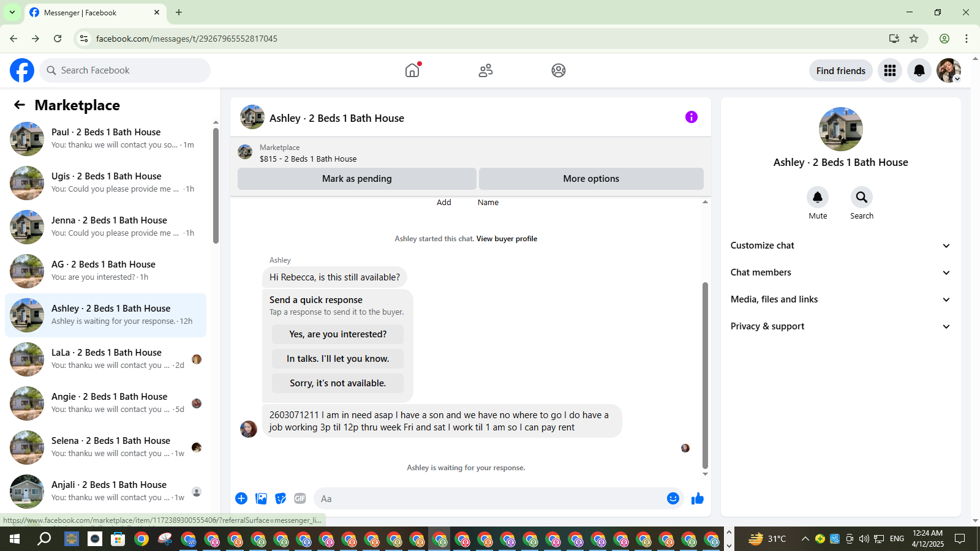The width and height of the screenshot is (980, 551).
Task: Send quick reply 'In talks. I'll let you know.'
Action: point(337,359)
